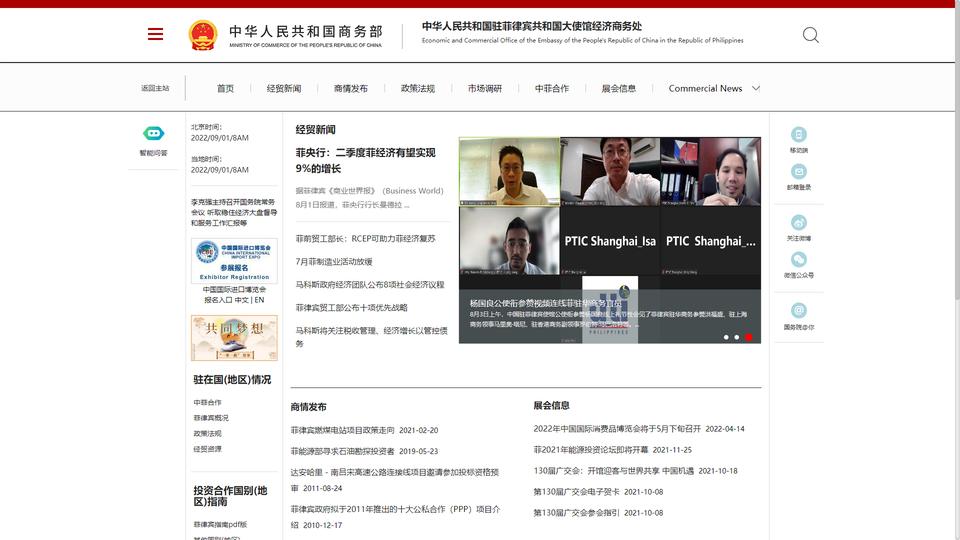Image resolution: width=960 pixels, height=540 pixels.
Task: Open the carousel caption 杨国良公使衔参赞视频连线
Action: coord(546,303)
